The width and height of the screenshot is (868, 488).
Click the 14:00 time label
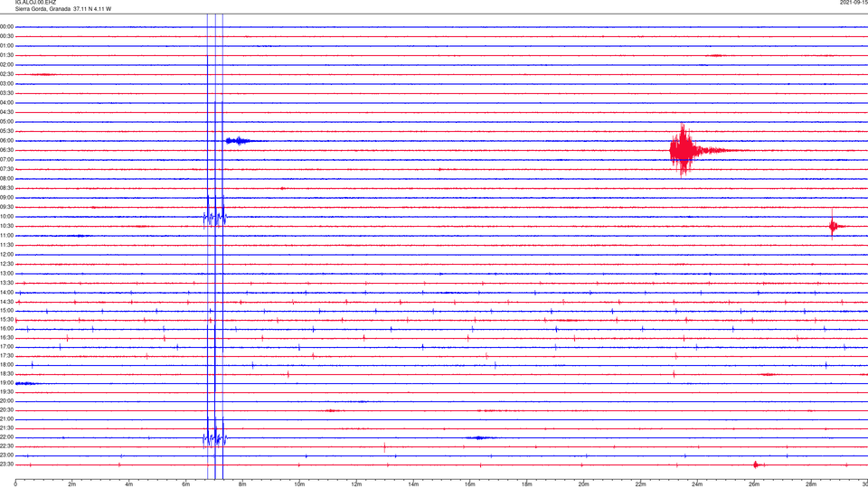click(x=6, y=292)
